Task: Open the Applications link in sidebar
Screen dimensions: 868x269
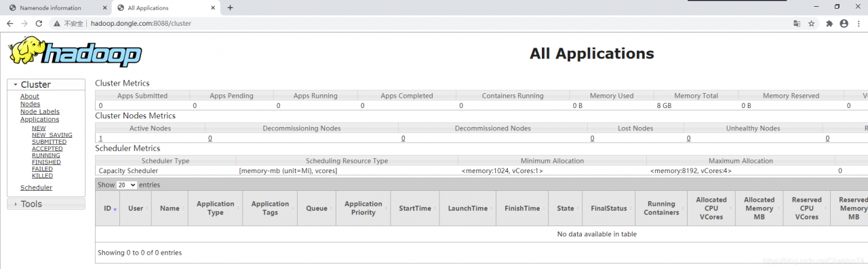Action: [39, 119]
